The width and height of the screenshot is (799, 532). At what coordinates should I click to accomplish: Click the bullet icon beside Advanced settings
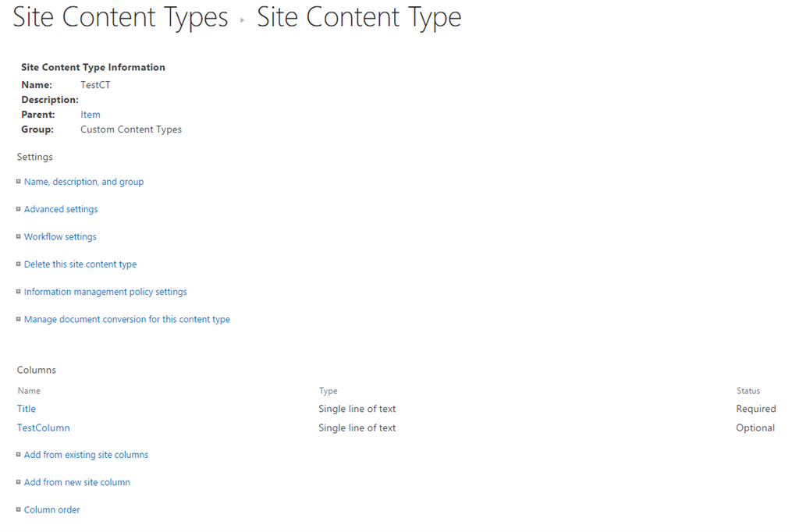[19, 209]
